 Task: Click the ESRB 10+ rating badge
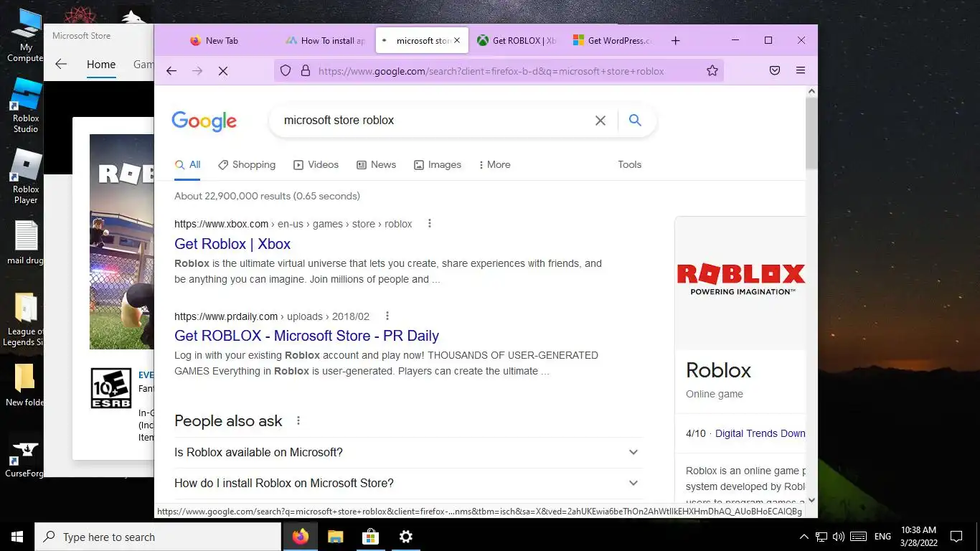coord(111,388)
